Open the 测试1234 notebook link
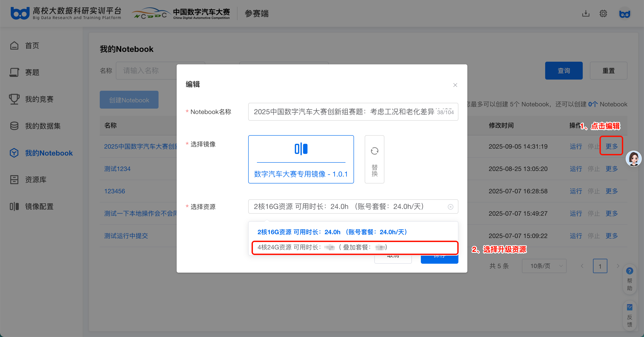Image resolution: width=644 pixels, height=337 pixels. click(117, 169)
